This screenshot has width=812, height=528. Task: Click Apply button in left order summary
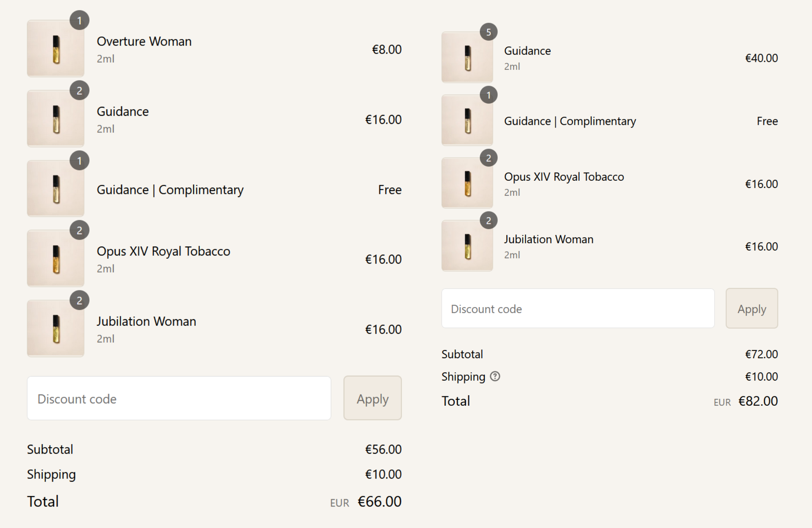[x=372, y=398]
